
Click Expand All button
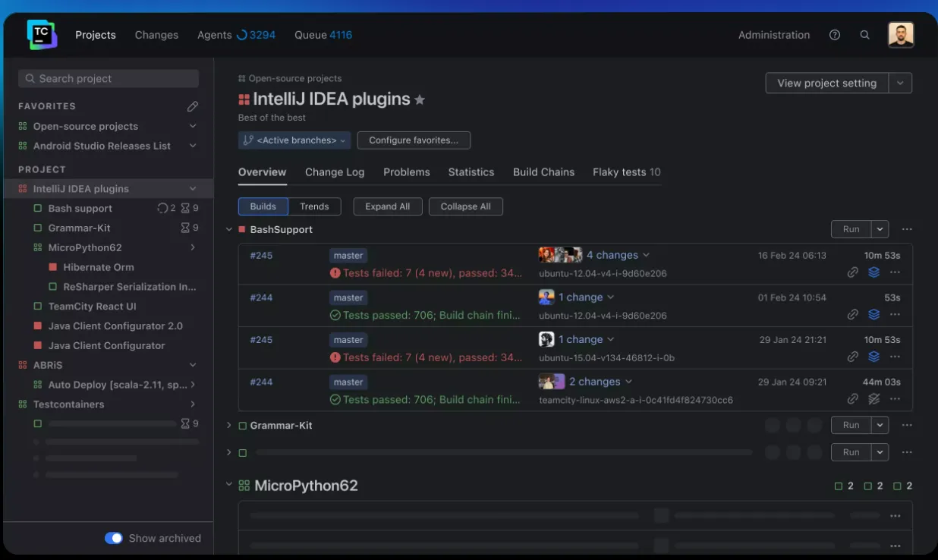(387, 206)
